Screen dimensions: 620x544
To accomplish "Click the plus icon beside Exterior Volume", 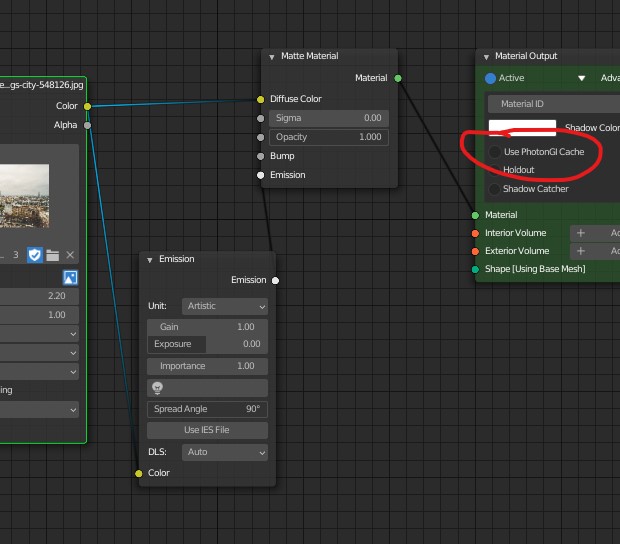I will click(581, 251).
